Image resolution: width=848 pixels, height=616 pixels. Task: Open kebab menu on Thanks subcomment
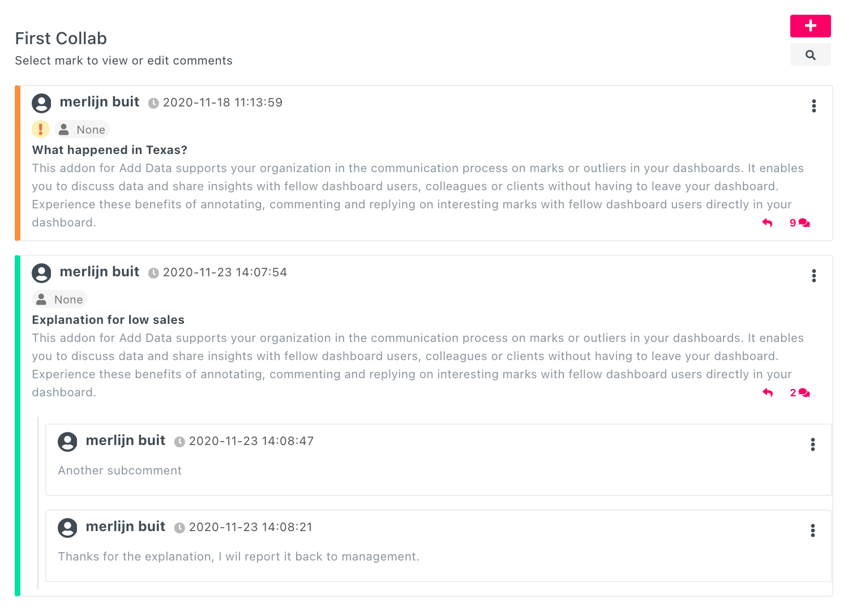click(812, 531)
